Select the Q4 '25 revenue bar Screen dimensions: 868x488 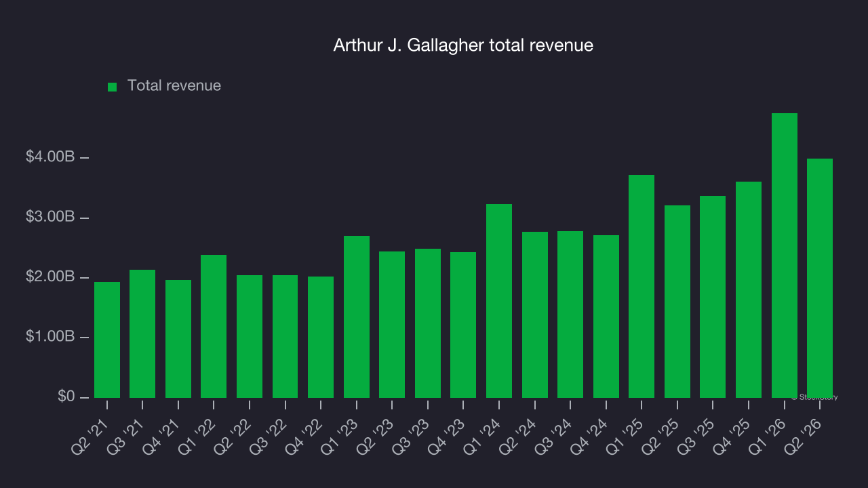pyautogui.click(x=749, y=290)
